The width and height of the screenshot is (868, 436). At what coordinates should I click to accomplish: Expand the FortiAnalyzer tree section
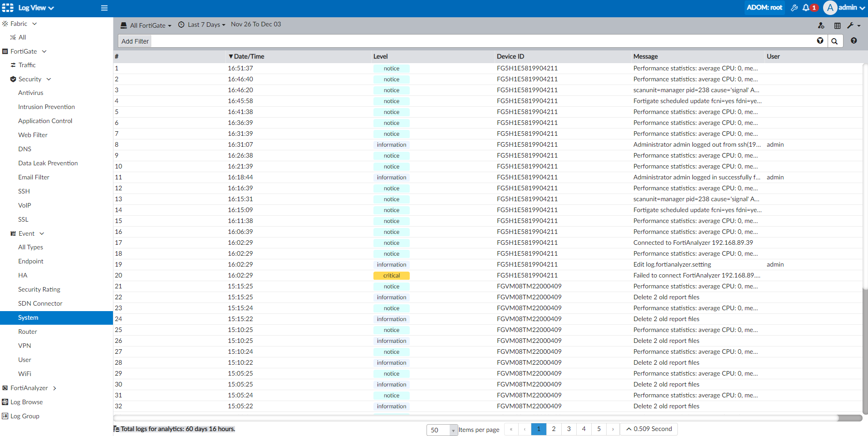(x=54, y=388)
